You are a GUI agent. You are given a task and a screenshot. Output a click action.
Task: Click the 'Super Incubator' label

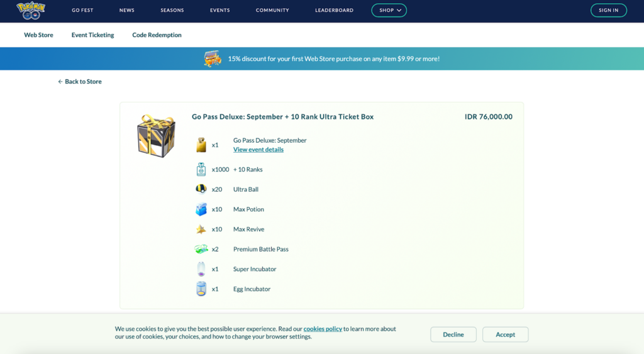pyautogui.click(x=255, y=269)
